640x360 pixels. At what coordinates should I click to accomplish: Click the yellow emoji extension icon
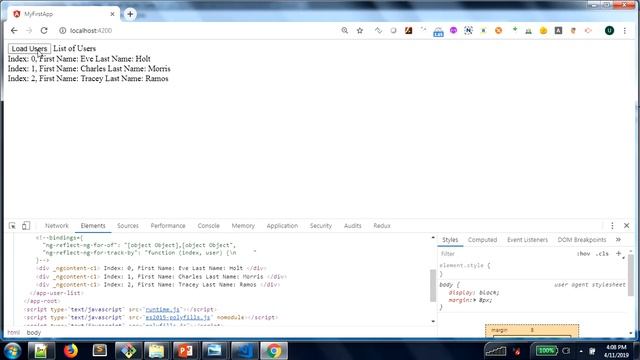543,31
